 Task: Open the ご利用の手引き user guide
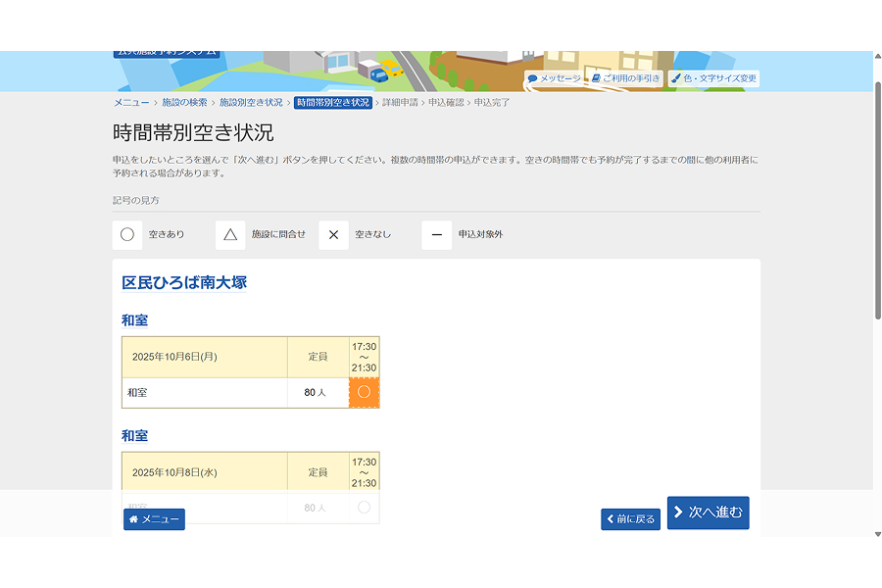pyautogui.click(x=626, y=78)
